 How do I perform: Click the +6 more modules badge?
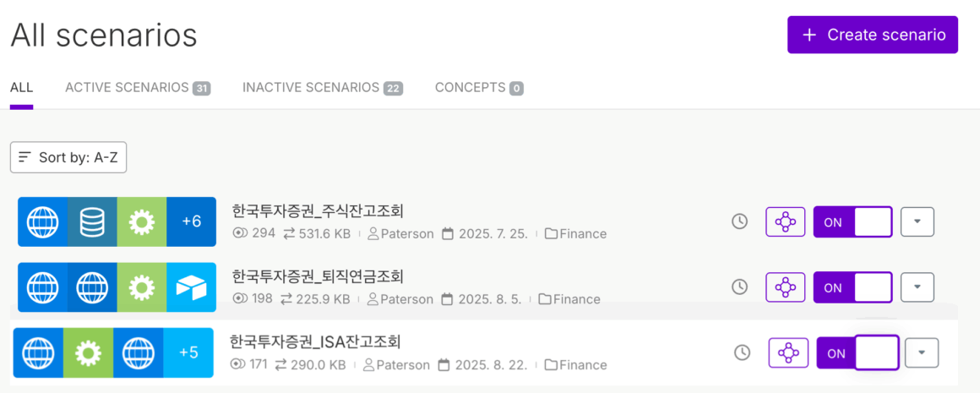[191, 221]
